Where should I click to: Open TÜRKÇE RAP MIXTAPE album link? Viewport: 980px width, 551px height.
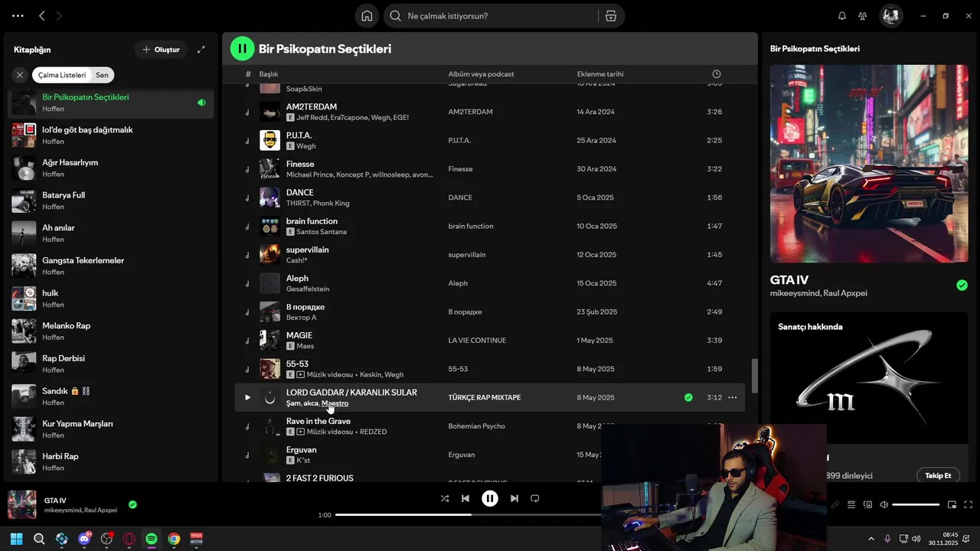click(x=484, y=398)
